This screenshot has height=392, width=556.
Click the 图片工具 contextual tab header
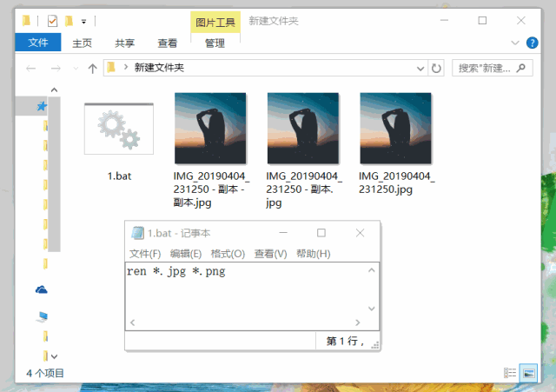click(215, 23)
